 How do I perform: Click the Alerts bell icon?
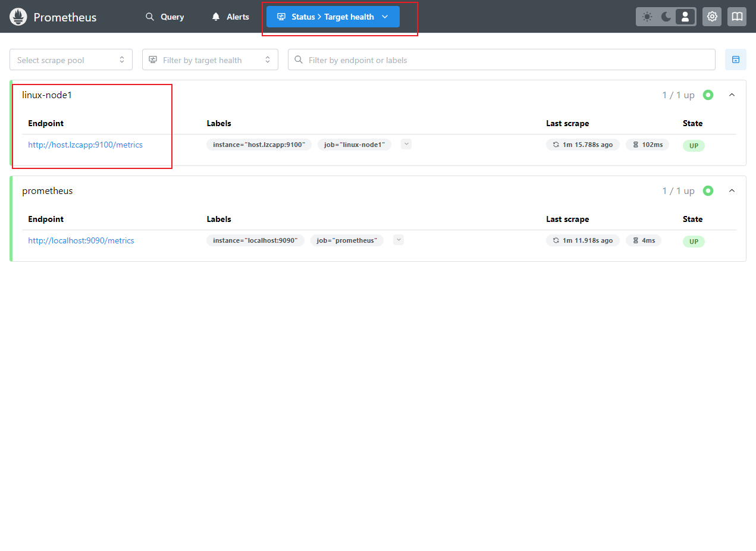click(216, 17)
